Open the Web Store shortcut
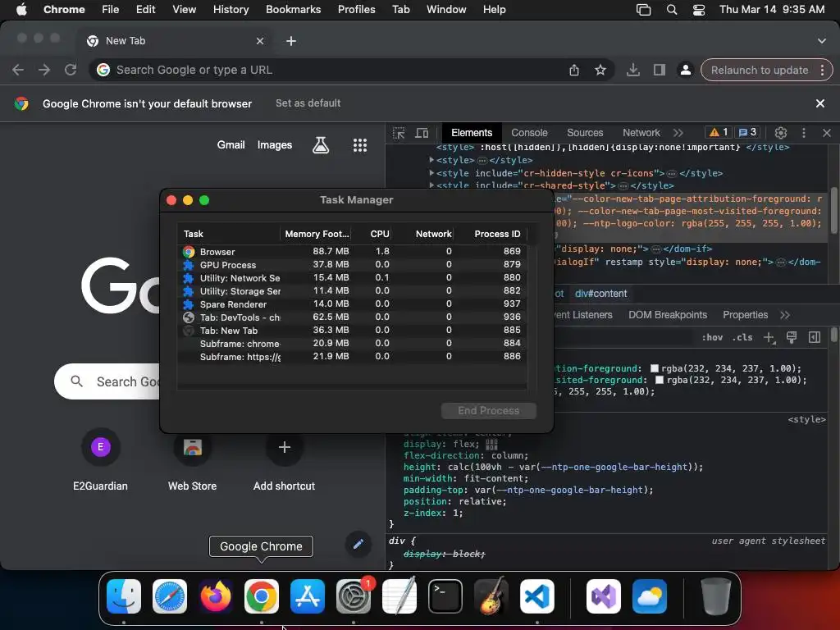The width and height of the screenshot is (840, 630). pos(192,460)
